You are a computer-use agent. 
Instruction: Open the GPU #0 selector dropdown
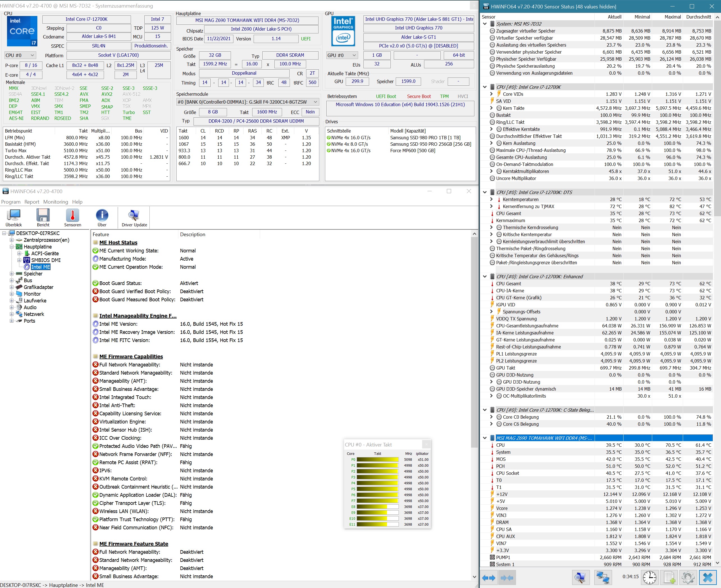click(x=342, y=55)
